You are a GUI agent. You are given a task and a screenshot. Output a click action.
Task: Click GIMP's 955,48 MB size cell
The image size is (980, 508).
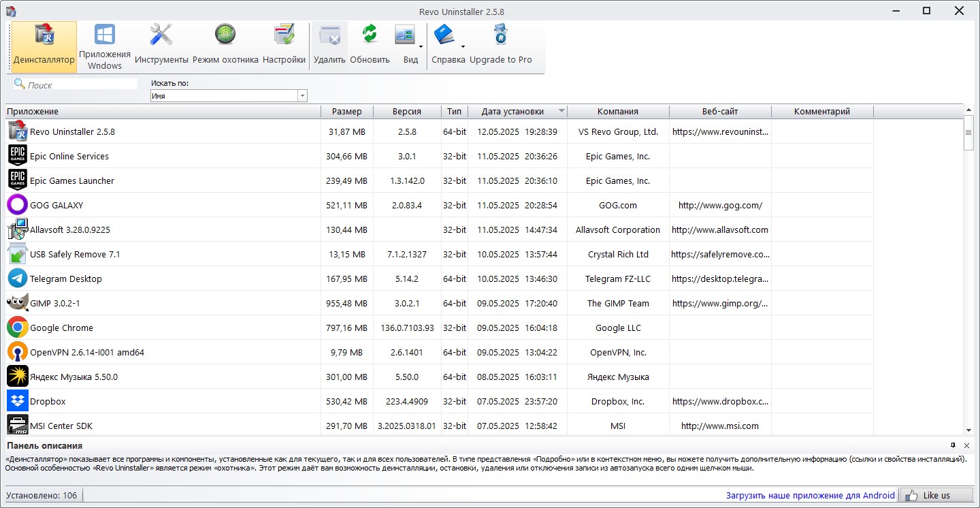347,303
